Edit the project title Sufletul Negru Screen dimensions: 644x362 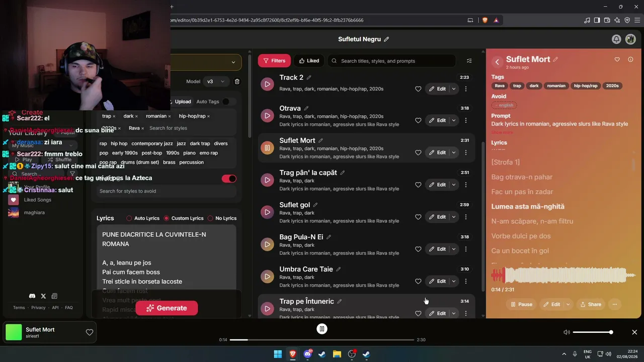click(386, 39)
